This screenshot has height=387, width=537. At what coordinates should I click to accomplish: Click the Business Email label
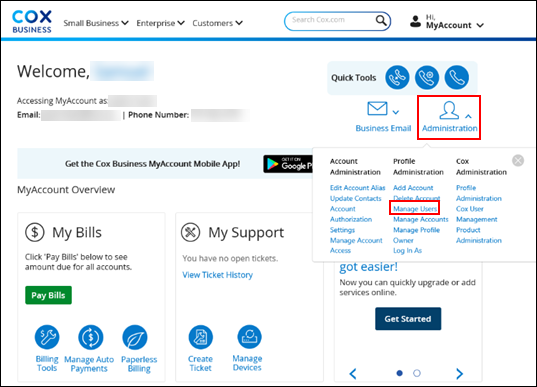[x=383, y=128]
